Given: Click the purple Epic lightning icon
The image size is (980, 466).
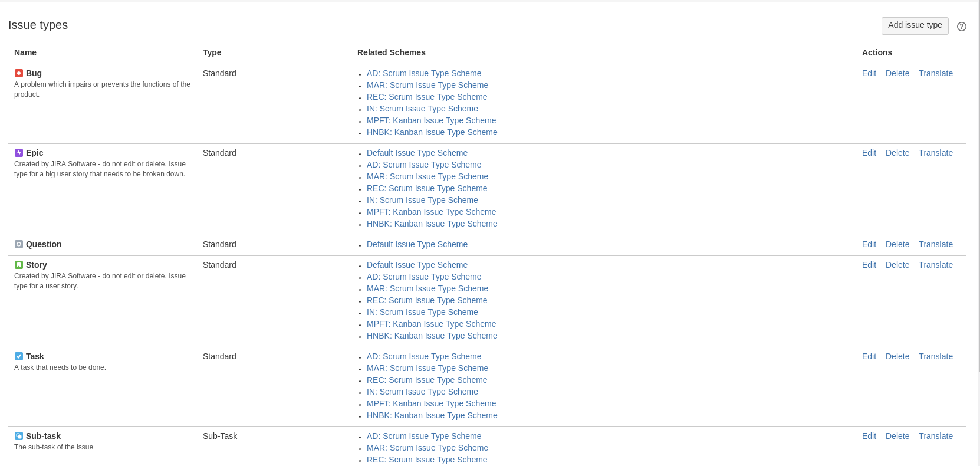Looking at the screenshot, I should point(19,153).
